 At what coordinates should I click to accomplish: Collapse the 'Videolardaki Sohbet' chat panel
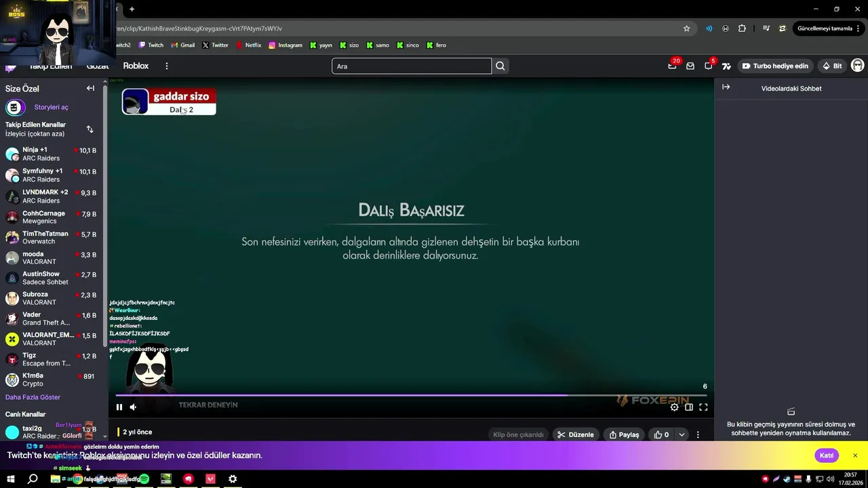[x=726, y=87]
